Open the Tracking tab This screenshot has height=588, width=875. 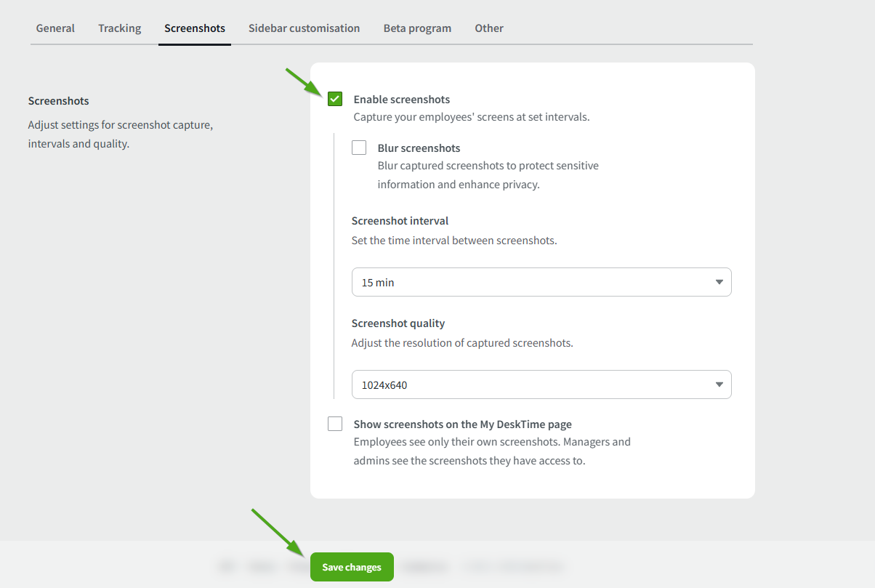click(x=120, y=28)
